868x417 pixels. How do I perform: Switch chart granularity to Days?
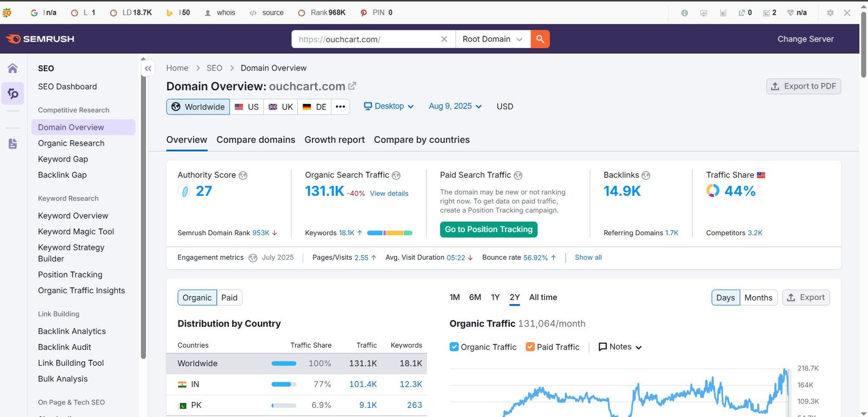pyautogui.click(x=725, y=298)
